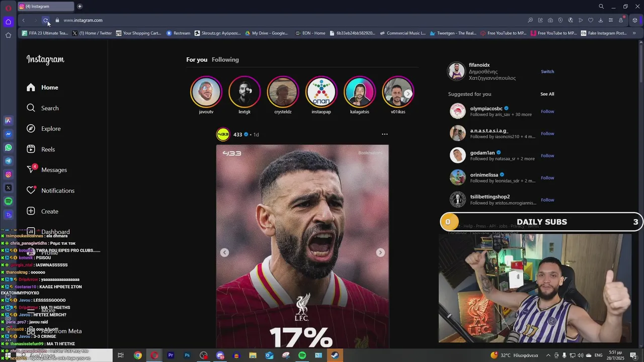
Task: Follow olympiacosbc
Action: pyautogui.click(x=547, y=112)
